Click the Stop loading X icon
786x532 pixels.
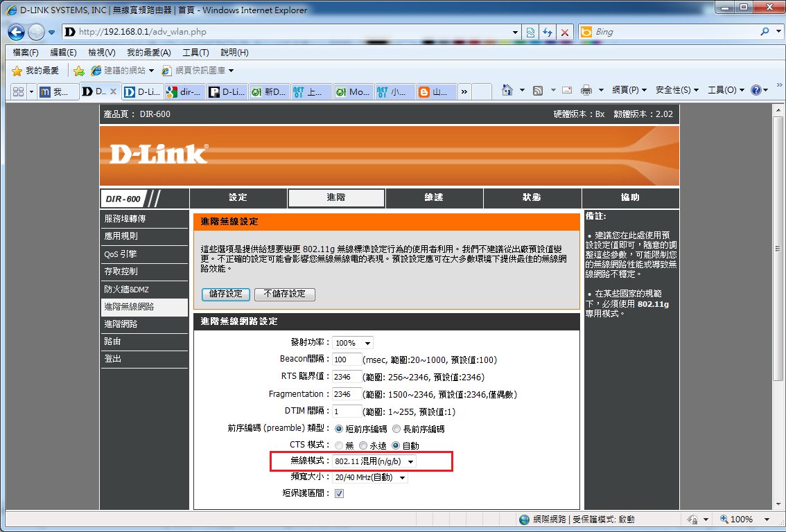[x=566, y=32]
